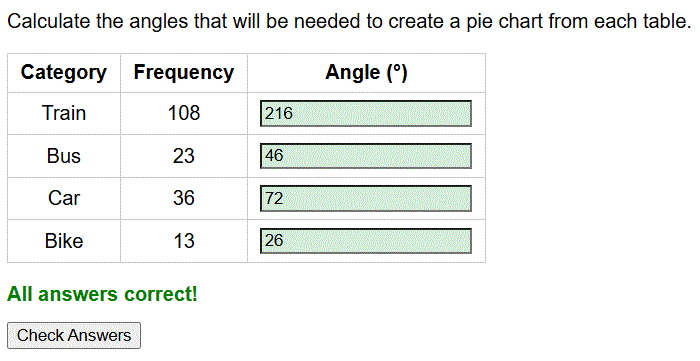Select the Train angle input field

pos(366,113)
